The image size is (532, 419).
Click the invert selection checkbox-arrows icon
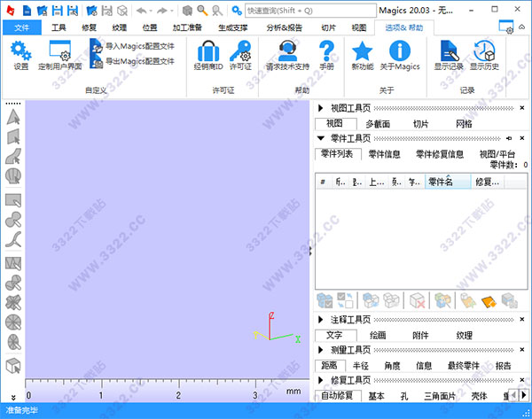pos(345,300)
